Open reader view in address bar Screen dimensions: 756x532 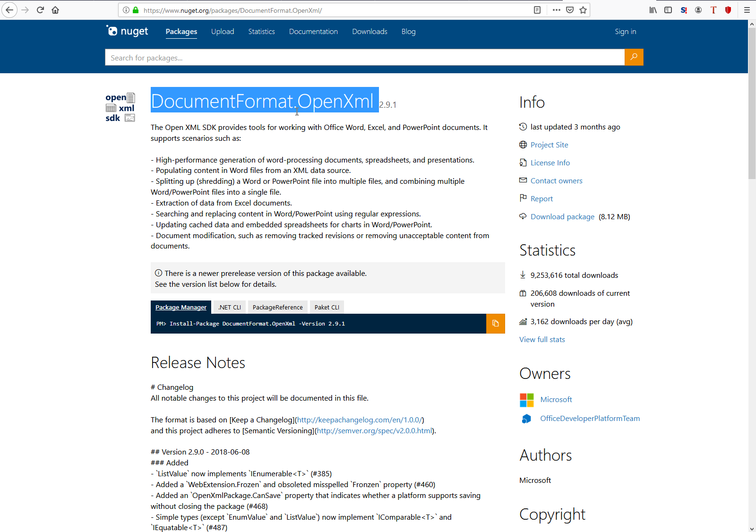537,10
